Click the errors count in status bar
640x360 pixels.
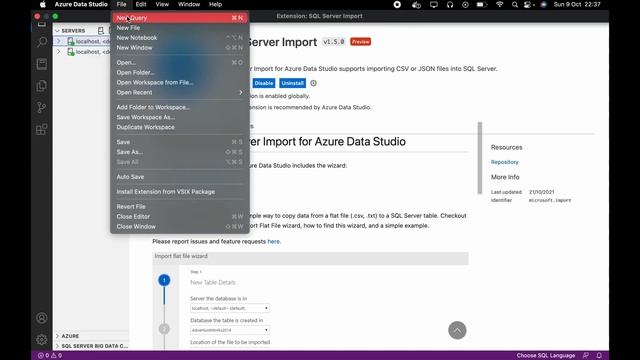(44, 356)
